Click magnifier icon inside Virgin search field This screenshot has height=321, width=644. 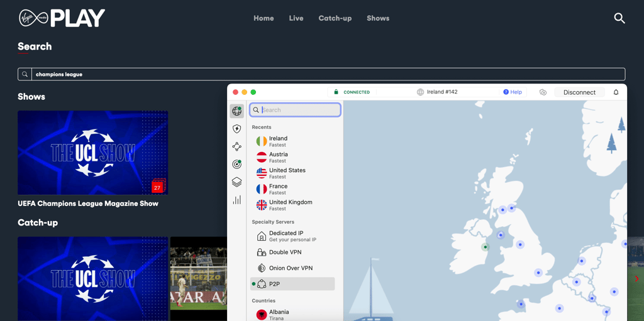tap(25, 74)
